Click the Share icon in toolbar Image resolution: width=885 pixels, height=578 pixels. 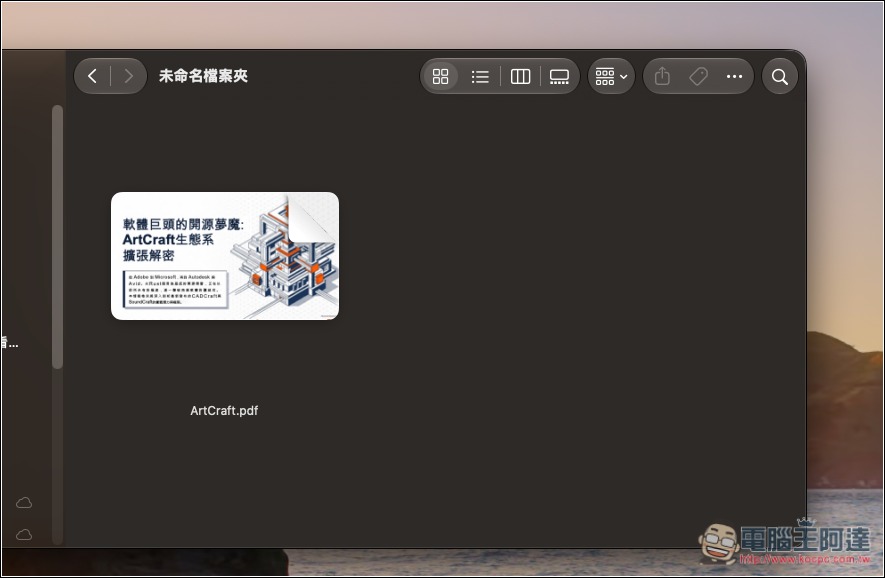click(x=662, y=76)
